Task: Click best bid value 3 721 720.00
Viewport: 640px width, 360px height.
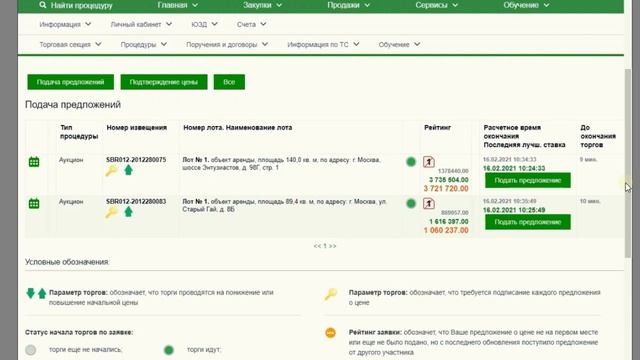Action: click(446, 189)
